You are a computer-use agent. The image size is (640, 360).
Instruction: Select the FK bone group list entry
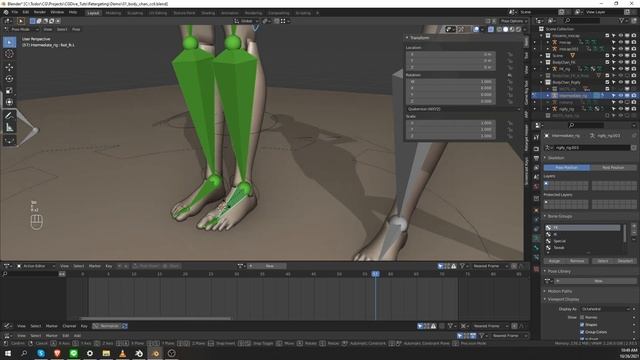583,228
